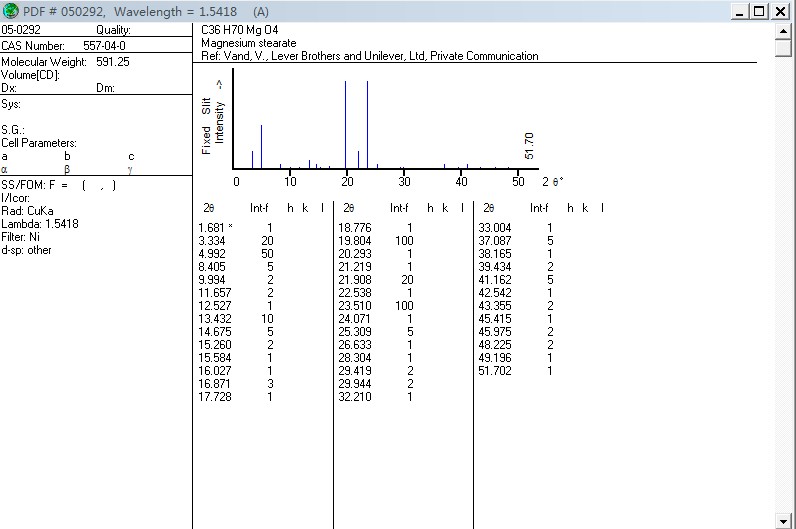Image resolution: width=796 pixels, height=529 pixels.
Task: Click the Sys: label
Action: point(11,104)
